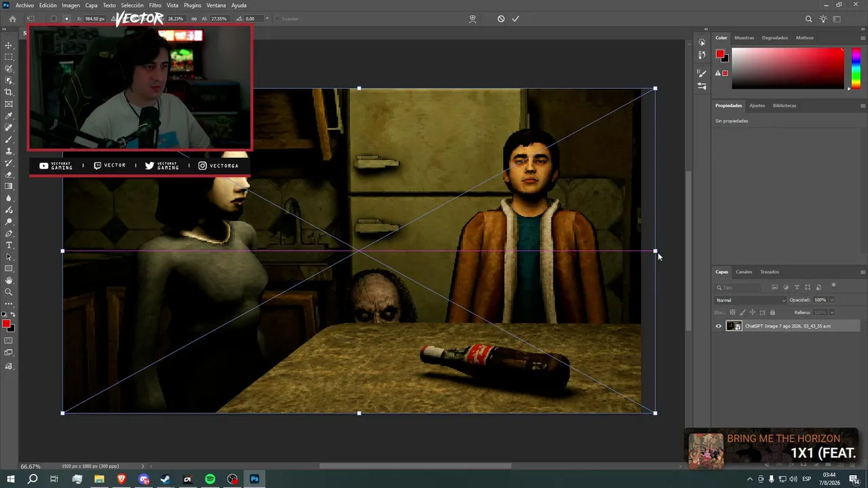Expand the right panel dock arrows
The image size is (868, 488).
coord(706,29)
